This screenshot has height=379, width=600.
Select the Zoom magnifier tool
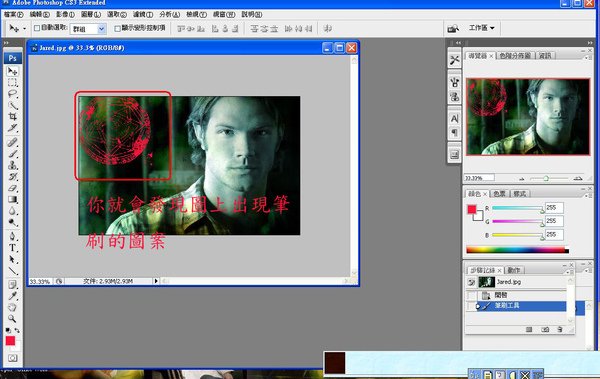[x=12, y=319]
